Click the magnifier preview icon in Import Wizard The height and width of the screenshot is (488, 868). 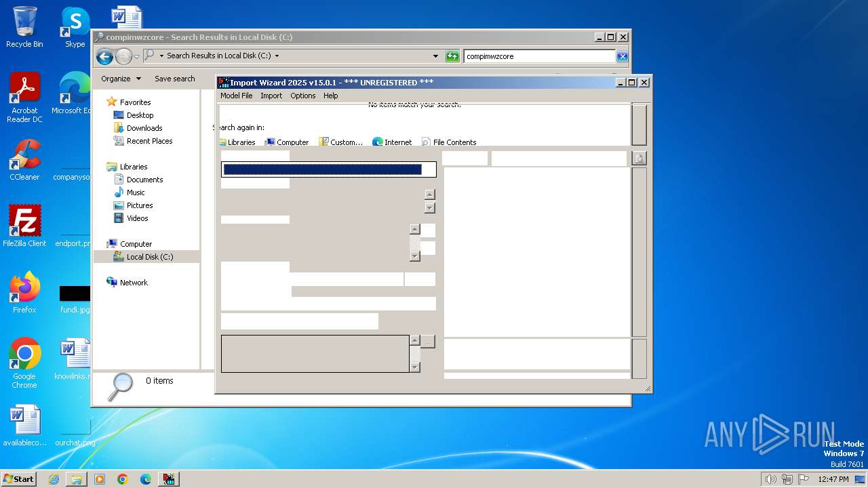pos(639,159)
